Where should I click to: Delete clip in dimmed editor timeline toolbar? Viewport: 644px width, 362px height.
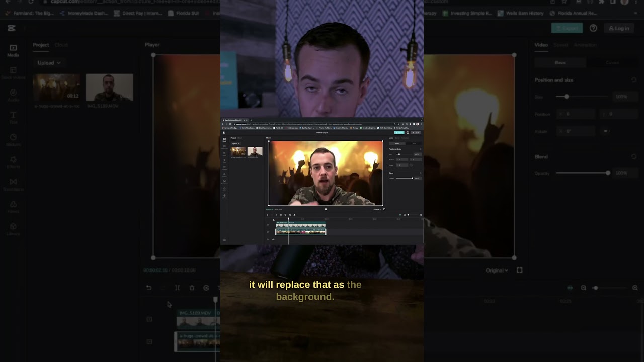click(192, 288)
